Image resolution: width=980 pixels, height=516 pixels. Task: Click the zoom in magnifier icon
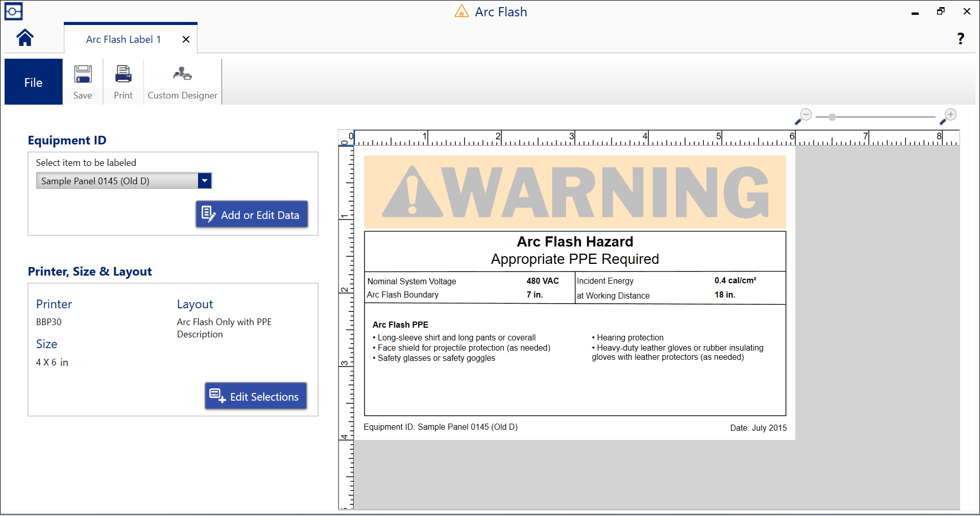coord(948,116)
